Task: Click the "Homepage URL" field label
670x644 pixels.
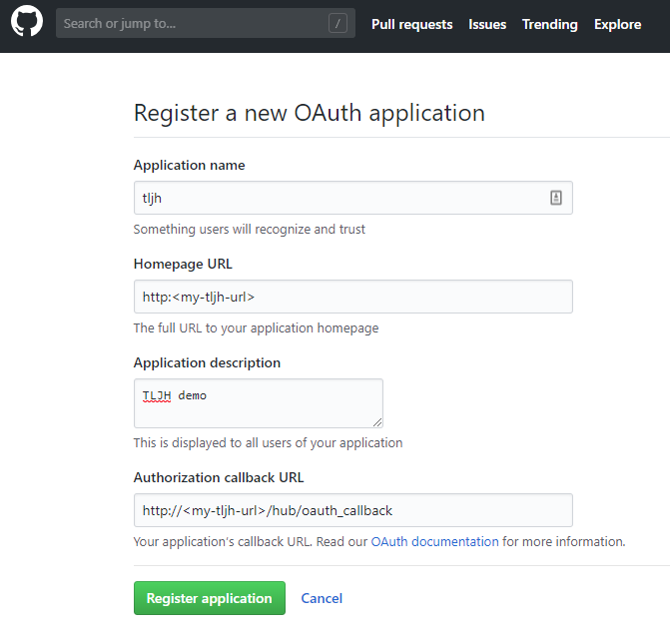Action: pos(183,264)
